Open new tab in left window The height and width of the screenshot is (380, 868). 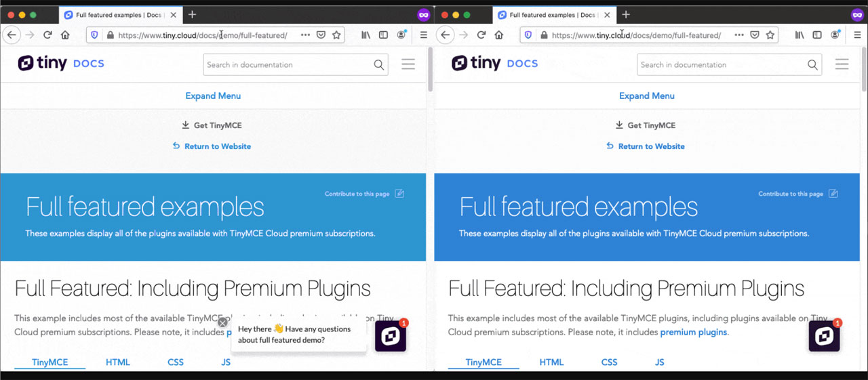(192, 15)
